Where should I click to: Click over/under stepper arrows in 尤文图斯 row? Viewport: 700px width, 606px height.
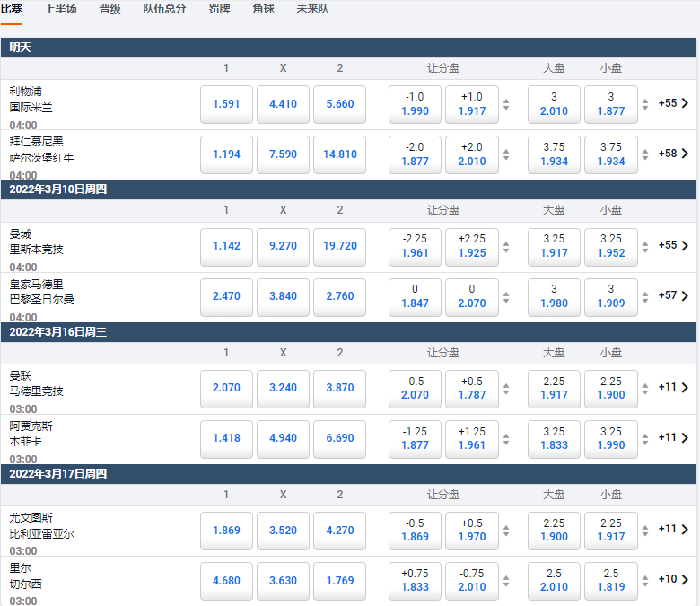click(x=645, y=530)
